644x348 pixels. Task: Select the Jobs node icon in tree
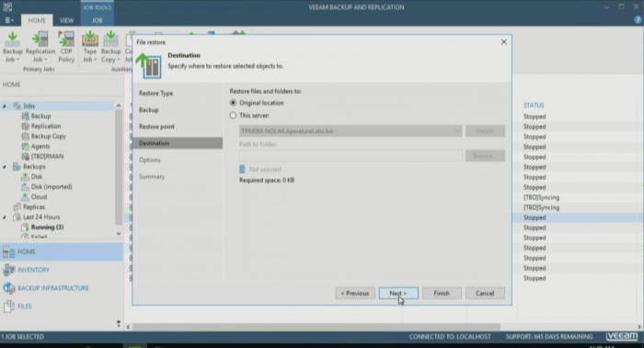17,106
